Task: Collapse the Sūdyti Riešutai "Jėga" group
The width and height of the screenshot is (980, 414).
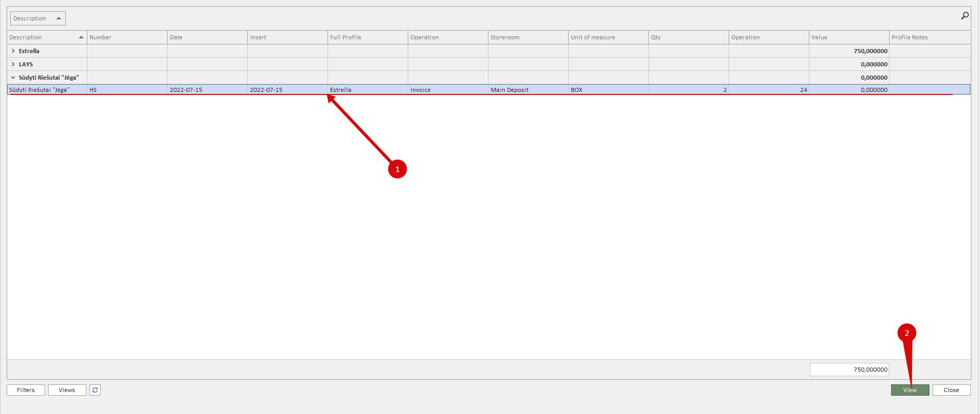Action: [x=13, y=78]
